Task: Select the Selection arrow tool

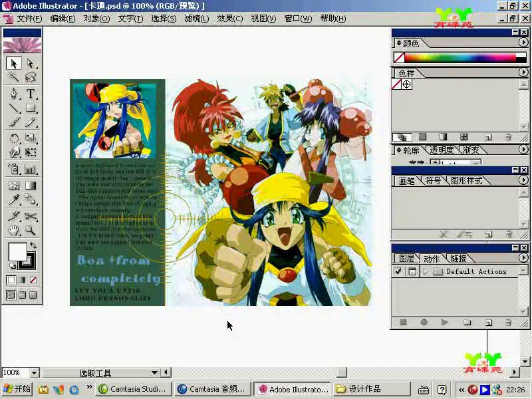Action: (14, 63)
